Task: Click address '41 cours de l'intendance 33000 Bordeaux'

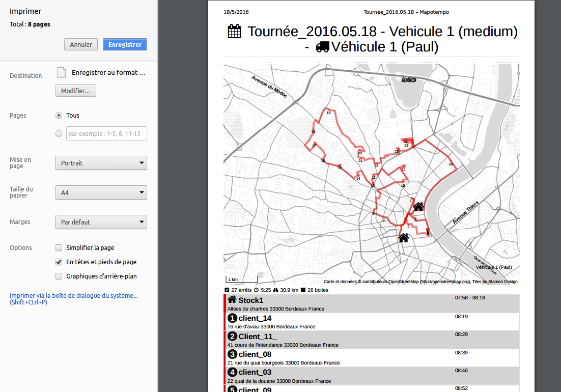Action: pyautogui.click(x=283, y=345)
